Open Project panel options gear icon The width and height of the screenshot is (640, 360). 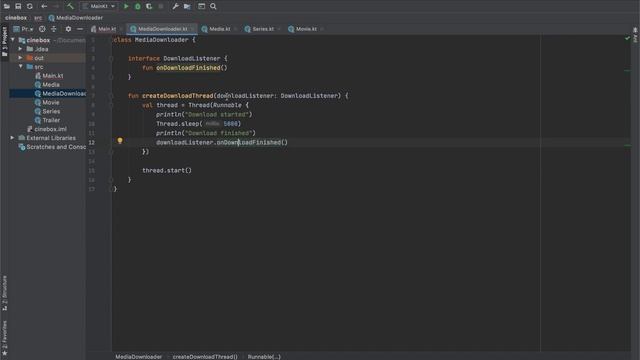(x=68, y=29)
